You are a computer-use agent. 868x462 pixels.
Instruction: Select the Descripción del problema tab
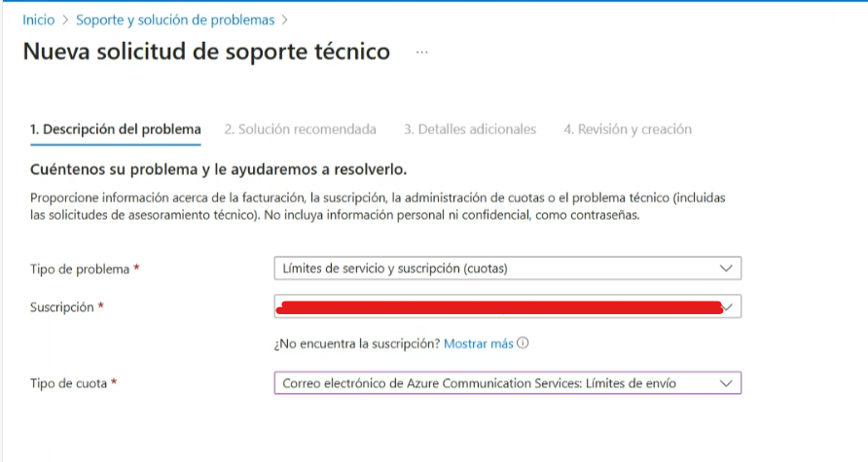tap(116, 129)
